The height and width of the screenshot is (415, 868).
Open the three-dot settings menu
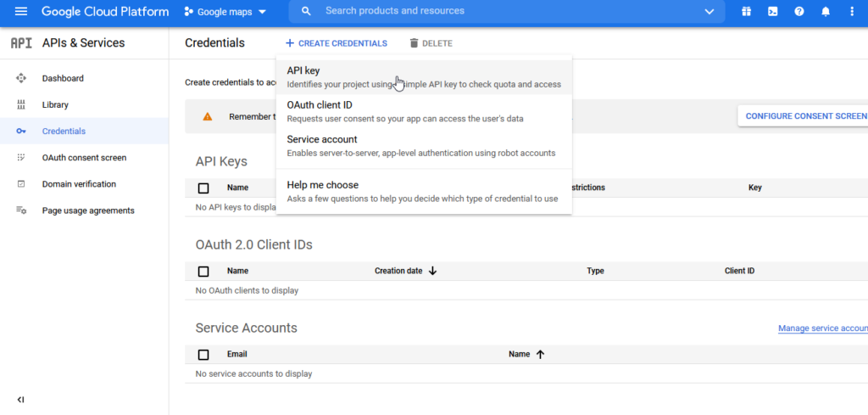(x=852, y=12)
